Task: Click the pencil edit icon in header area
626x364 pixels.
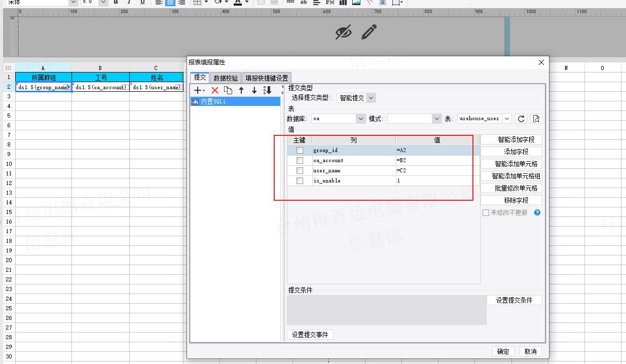Action: (369, 32)
